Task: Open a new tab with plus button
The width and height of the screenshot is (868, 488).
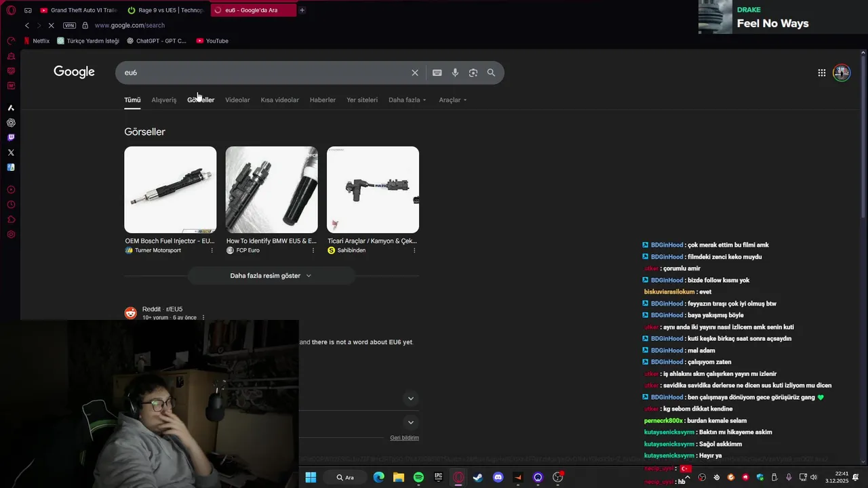Action: pos(302,10)
